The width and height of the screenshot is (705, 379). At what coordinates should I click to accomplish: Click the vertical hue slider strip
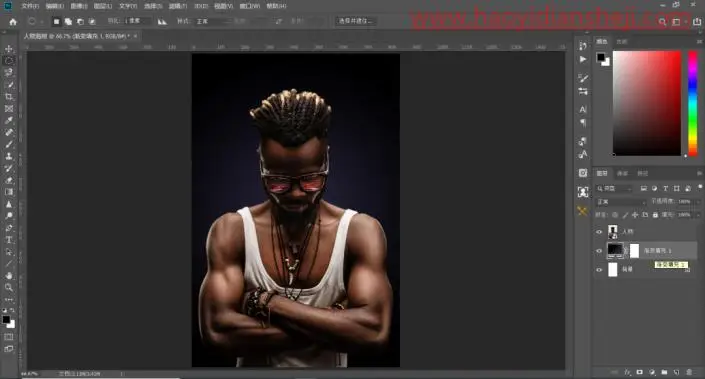coord(693,103)
